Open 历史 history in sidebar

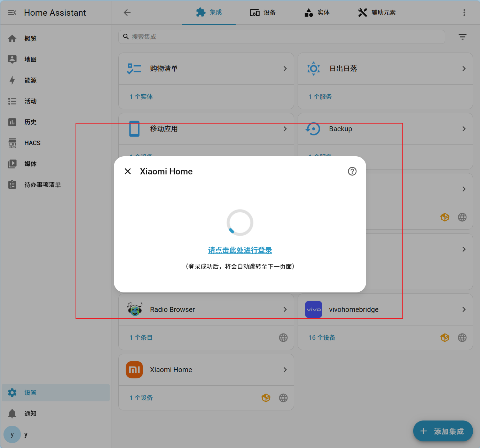click(56, 122)
